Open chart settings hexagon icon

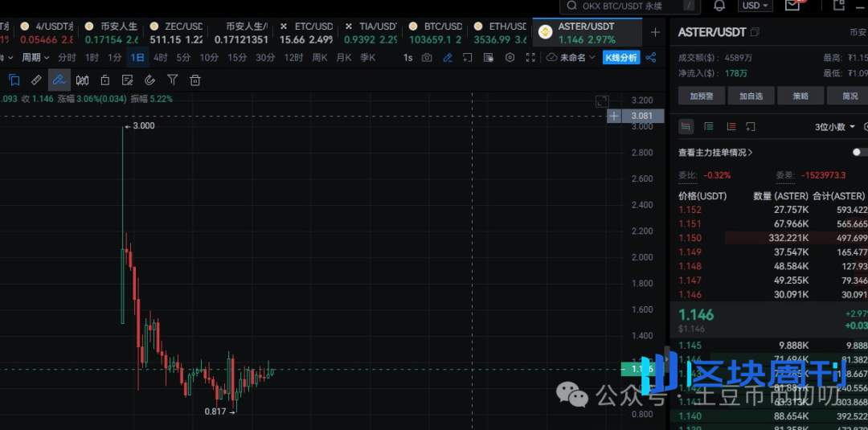click(510, 58)
